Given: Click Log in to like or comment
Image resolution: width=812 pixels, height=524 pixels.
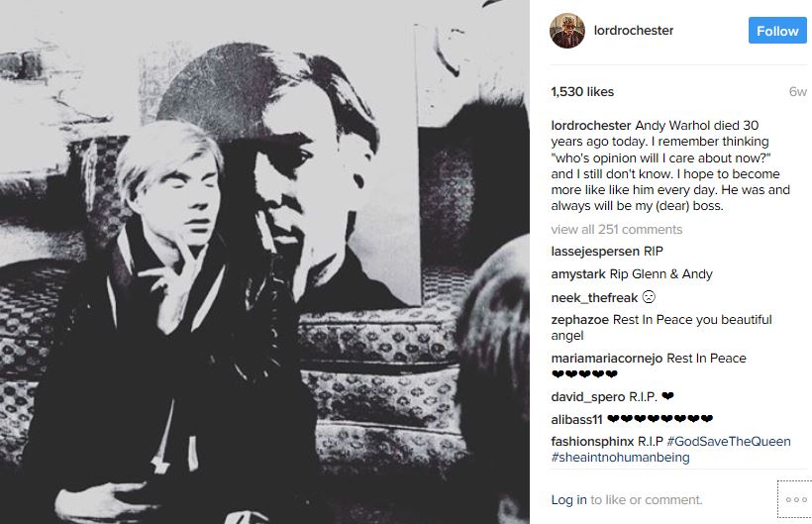Looking at the screenshot, I should coord(568,500).
